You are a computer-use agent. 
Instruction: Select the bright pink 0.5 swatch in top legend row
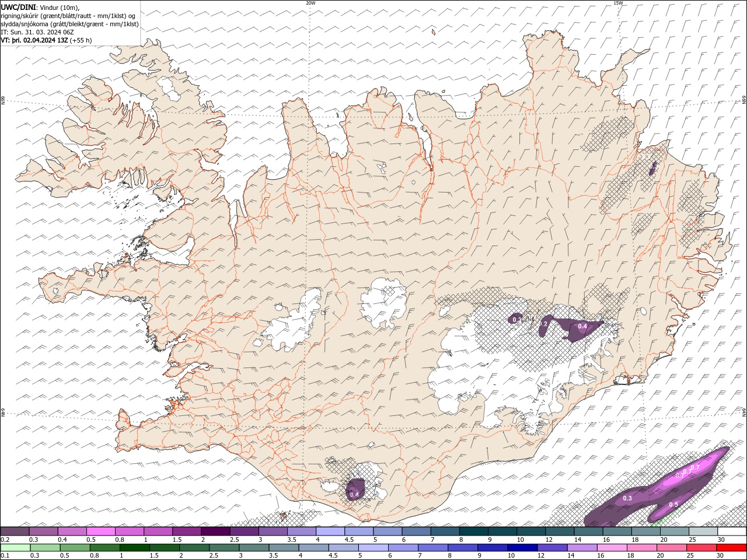pyautogui.click(x=101, y=531)
